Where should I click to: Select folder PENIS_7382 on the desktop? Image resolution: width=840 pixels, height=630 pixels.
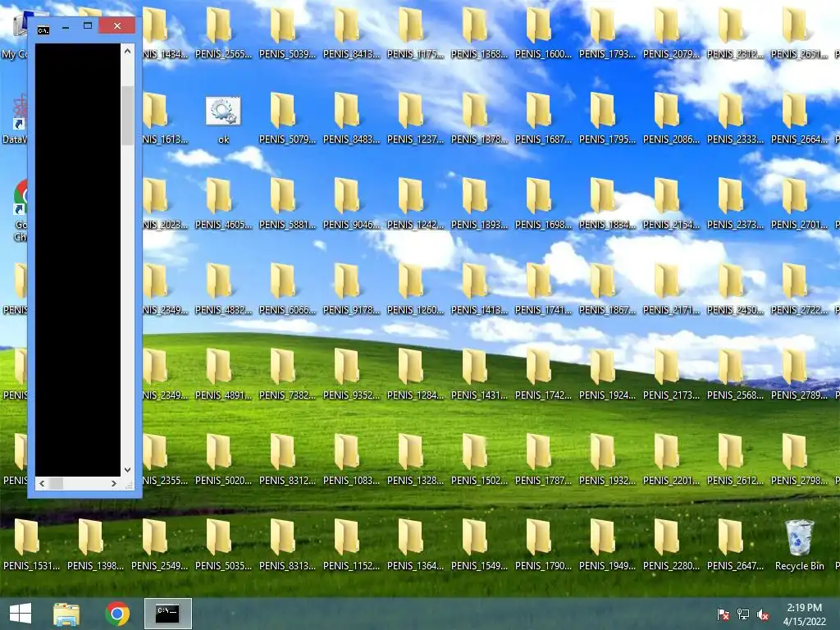click(x=287, y=374)
